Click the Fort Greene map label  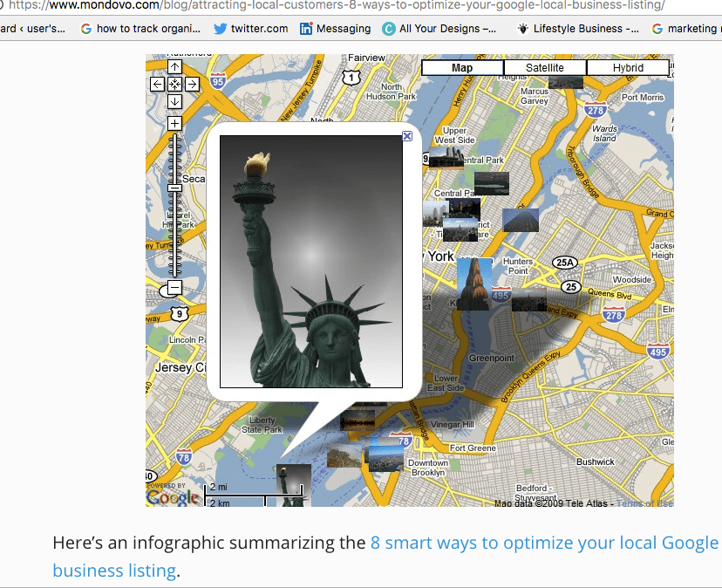click(x=473, y=448)
